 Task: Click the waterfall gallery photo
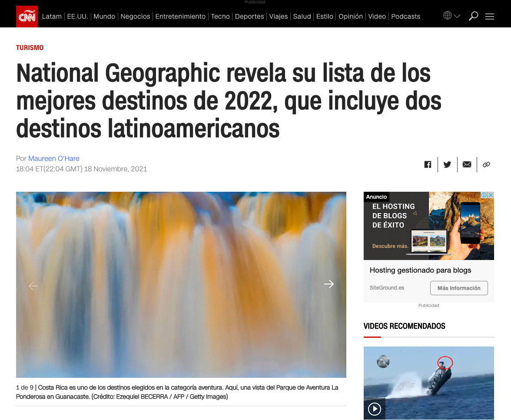point(181,285)
